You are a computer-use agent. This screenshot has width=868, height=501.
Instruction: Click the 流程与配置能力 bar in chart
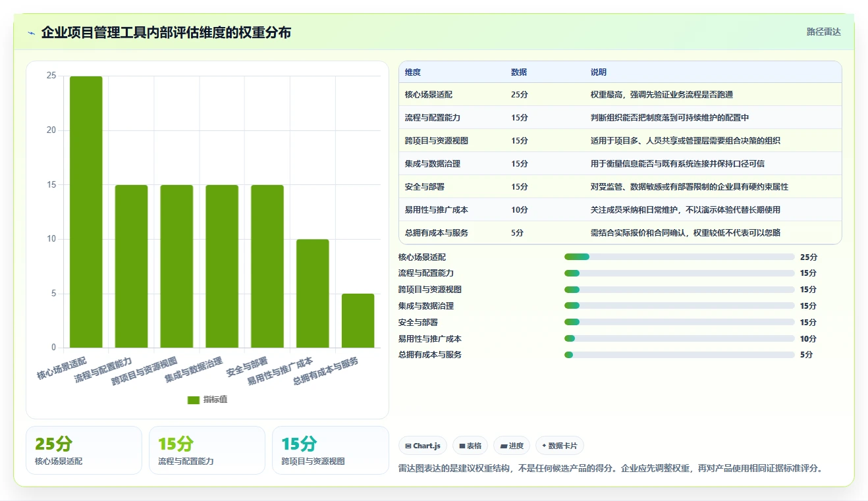pos(132,266)
